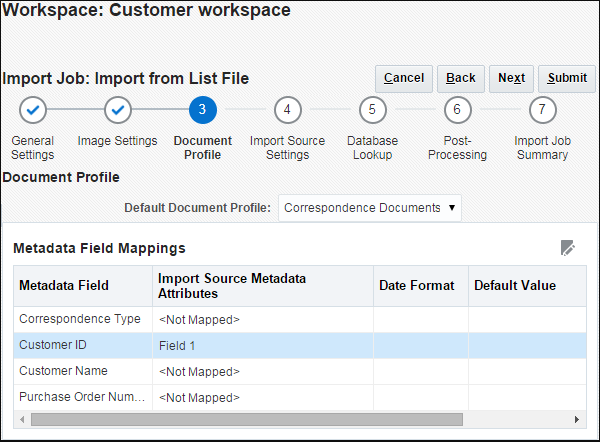Click the Next button
This screenshot has height=442, width=600.
[x=511, y=78]
